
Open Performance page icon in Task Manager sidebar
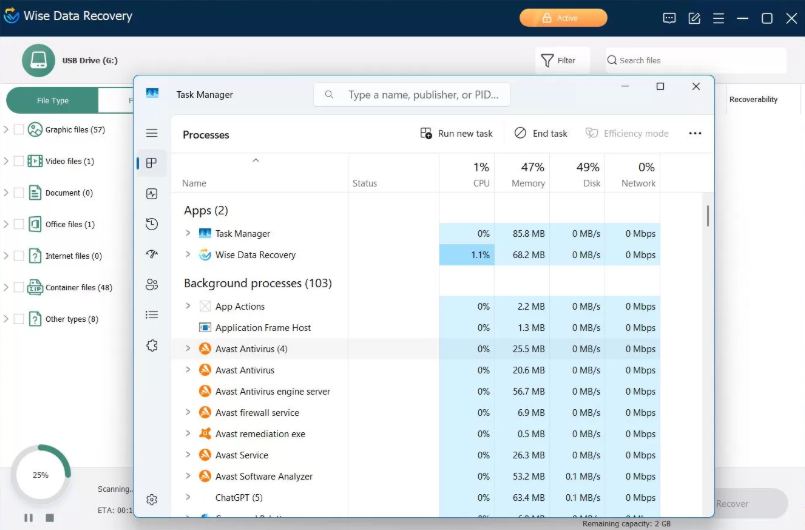[151, 194]
